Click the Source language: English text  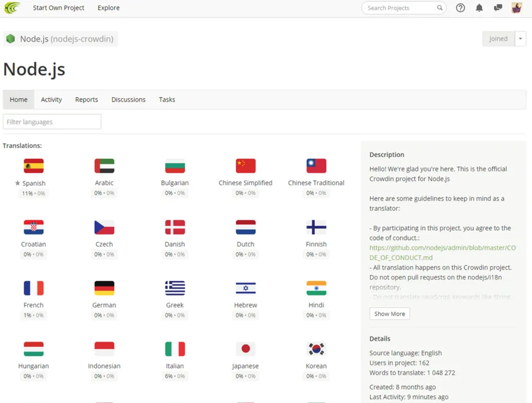[x=406, y=353]
